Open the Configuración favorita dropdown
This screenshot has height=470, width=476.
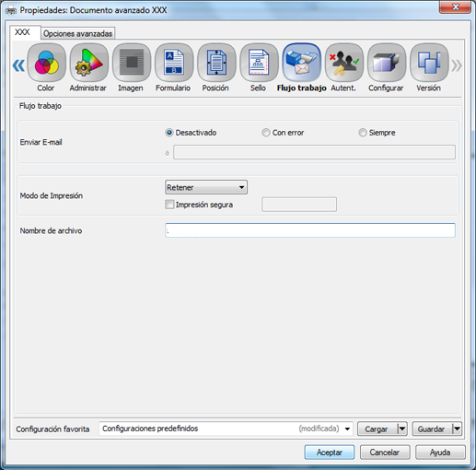pyautogui.click(x=226, y=429)
